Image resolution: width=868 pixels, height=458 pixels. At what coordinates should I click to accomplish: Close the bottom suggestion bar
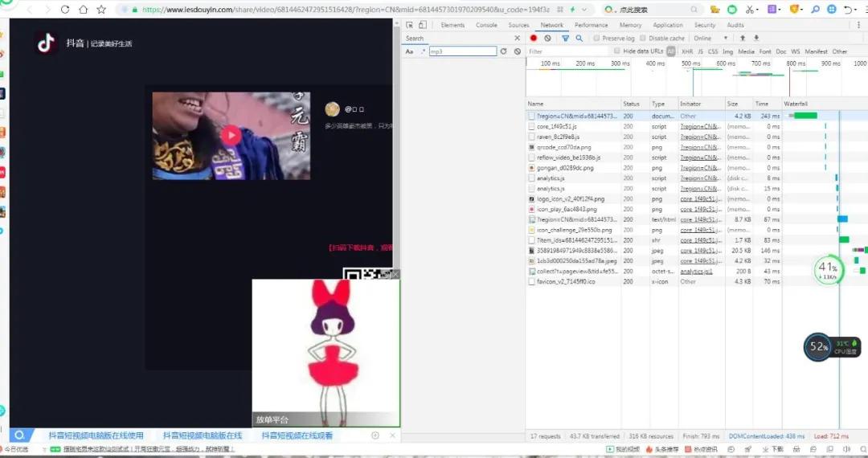pyautogui.click(x=392, y=436)
